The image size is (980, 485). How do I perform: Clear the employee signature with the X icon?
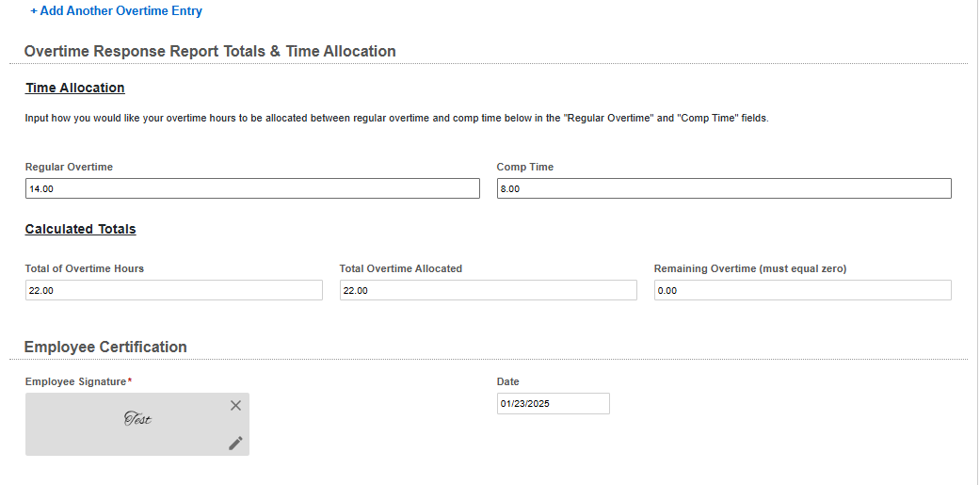coord(235,405)
